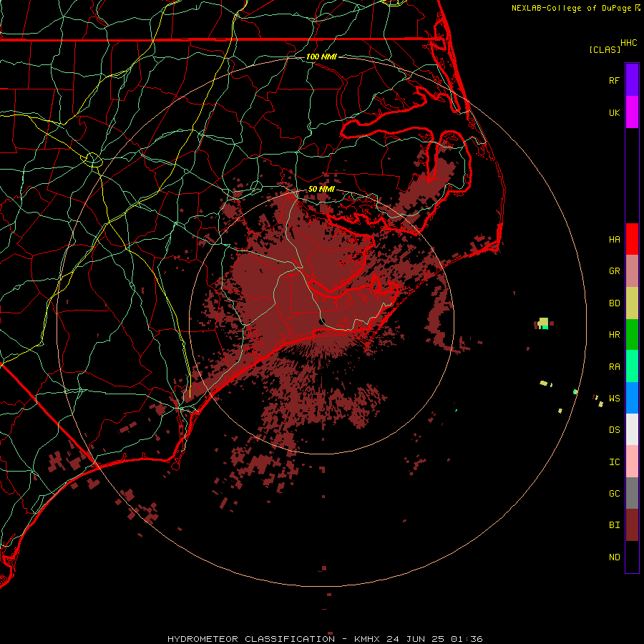Click the RA bright green legend swatch

pos(632,366)
